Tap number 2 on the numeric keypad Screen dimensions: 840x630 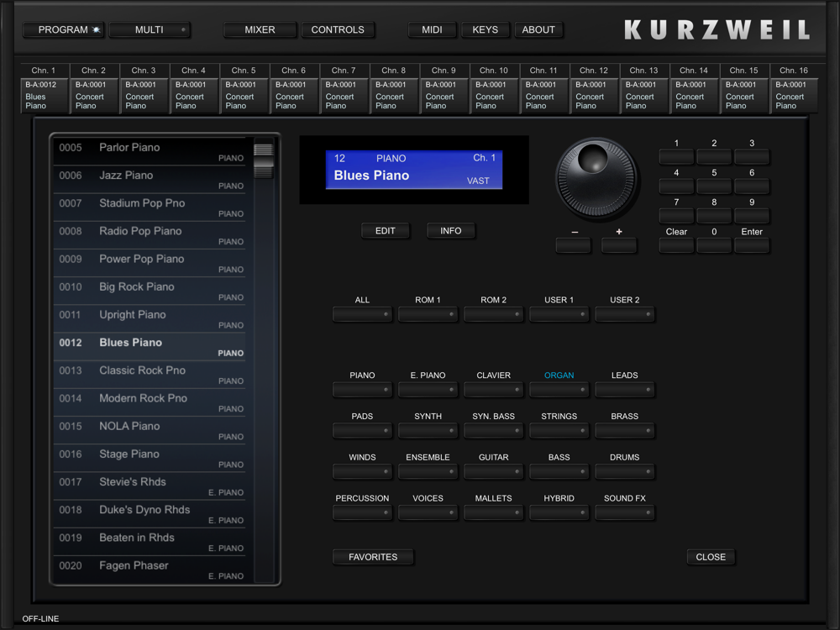(x=714, y=157)
